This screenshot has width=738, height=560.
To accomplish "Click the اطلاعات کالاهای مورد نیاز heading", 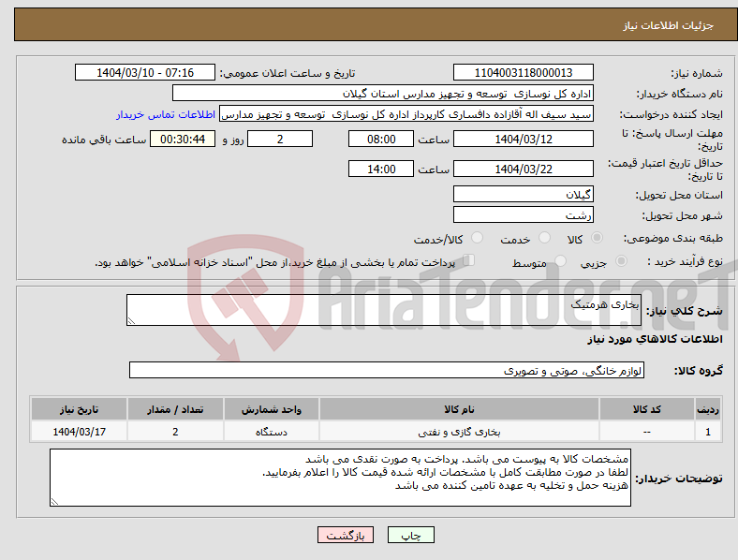I will coord(655,339).
